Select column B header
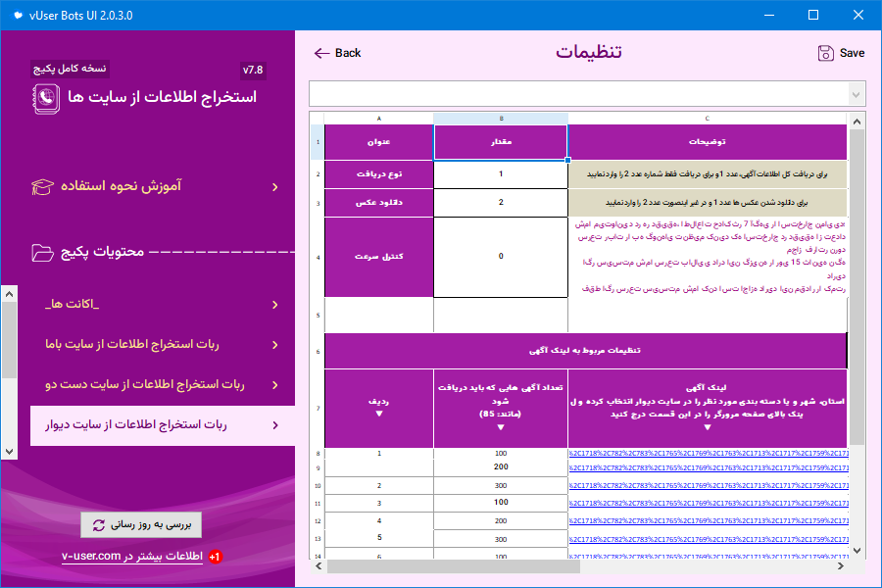This screenshot has width=882, height=588. [501, 119]
